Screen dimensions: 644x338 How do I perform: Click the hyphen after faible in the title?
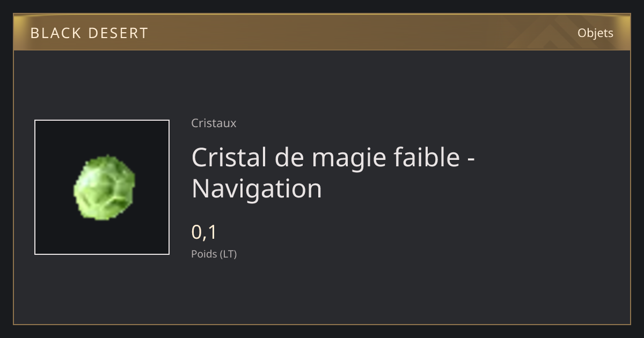click(471, 159)
